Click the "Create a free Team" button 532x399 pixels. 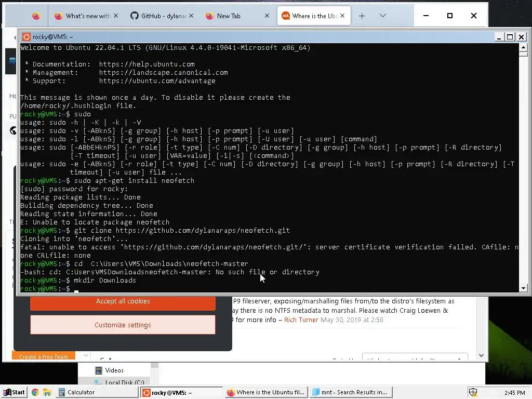(44, 356)
